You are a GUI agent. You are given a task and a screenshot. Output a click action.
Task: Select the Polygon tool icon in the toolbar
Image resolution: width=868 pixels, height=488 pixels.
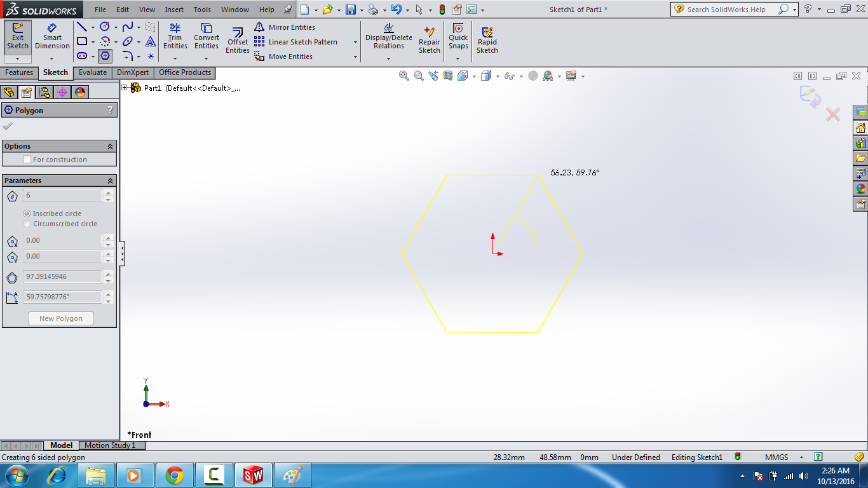click(105, 56)
